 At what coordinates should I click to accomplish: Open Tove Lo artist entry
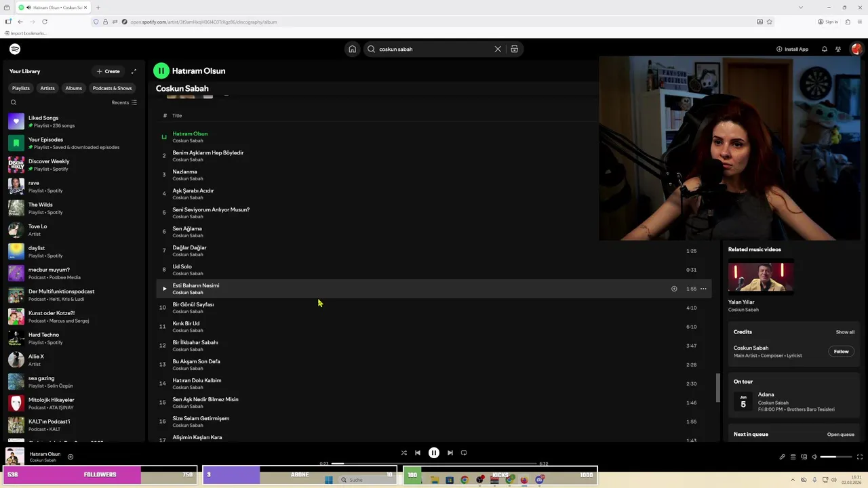coord(73,230)
